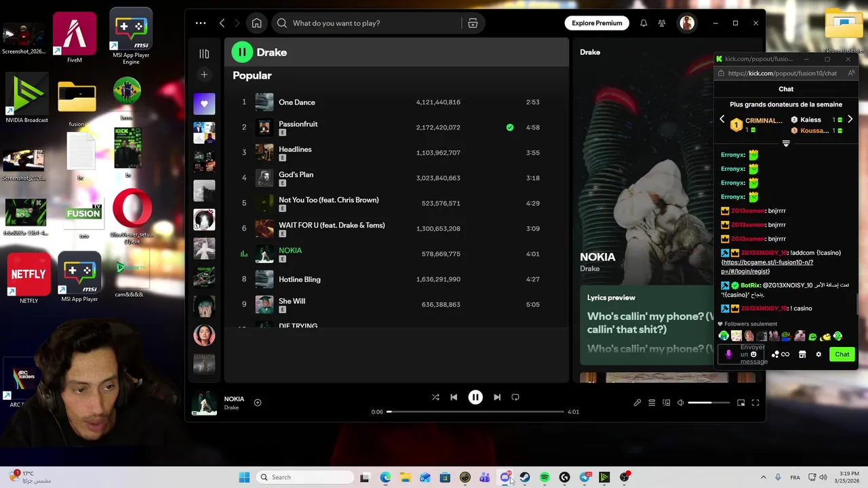The image size is (868, 488).
Task: Select WAIT FOR U track row
Action: point(397,228)
